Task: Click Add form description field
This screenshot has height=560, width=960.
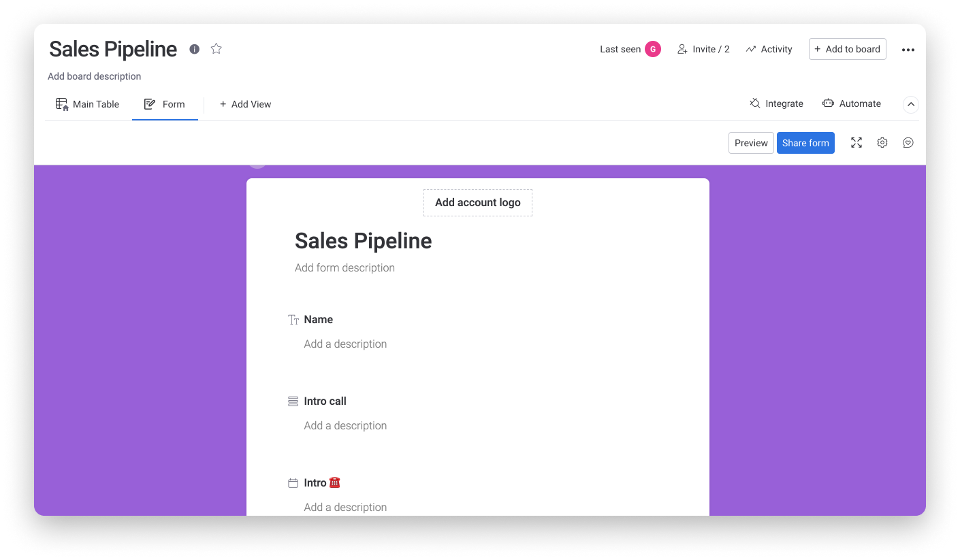Action: [x=345, y=268]
